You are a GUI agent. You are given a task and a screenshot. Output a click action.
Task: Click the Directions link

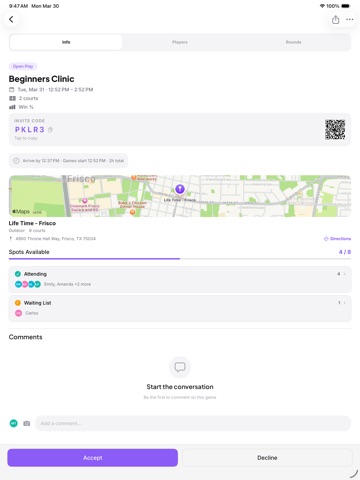pyautogui.click(x=337, y=239)
